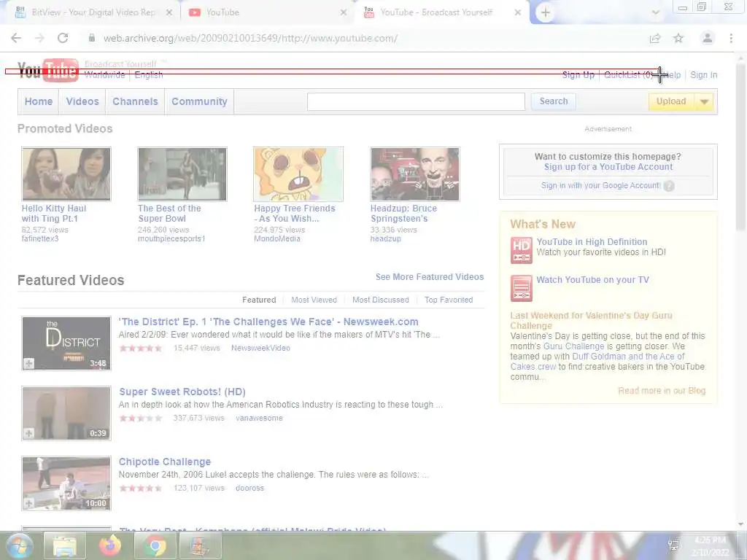The width and height of the screenshot is (747, 560).
Task: Open Chipotle Challenge title link
Action: 165,462
